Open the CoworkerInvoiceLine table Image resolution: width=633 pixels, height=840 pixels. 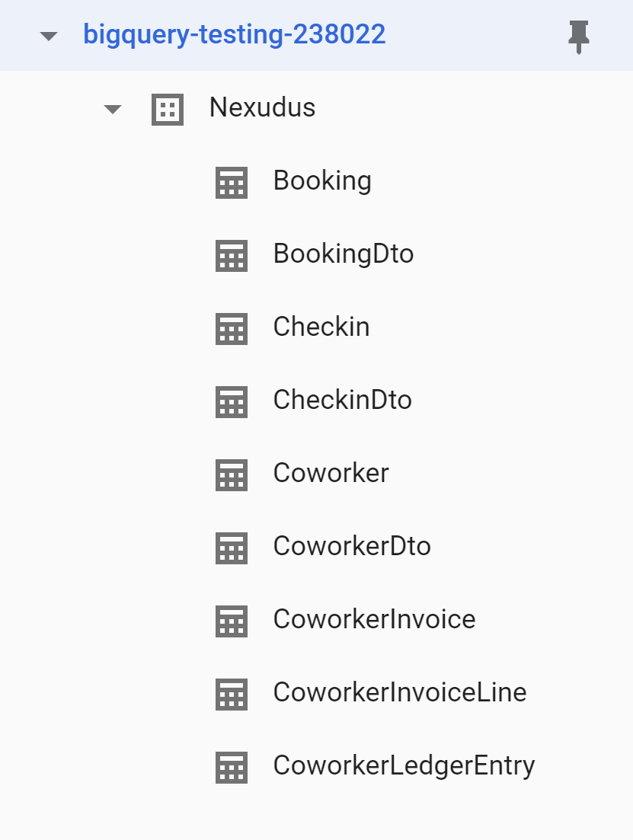click(x=400, y=693)
